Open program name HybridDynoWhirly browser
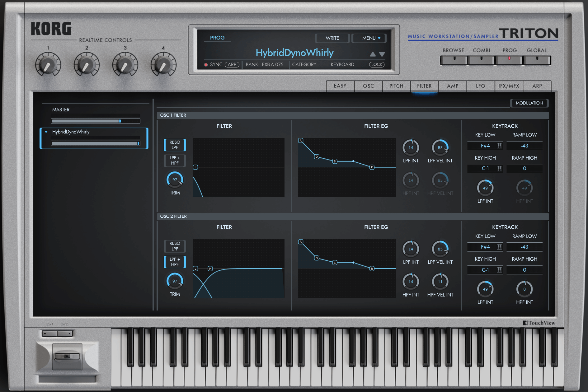588x392 pixels. tap(294, 53)
